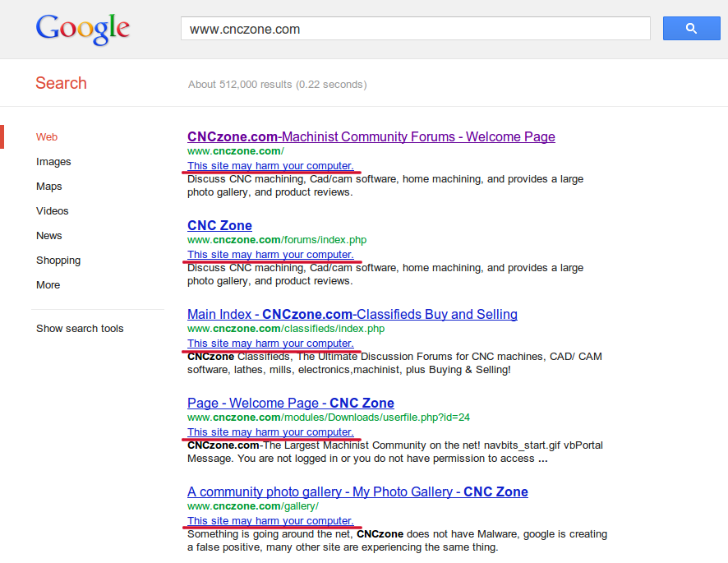This screenshot has height=563, width=728.
Task: Switch to Maps results
Action: [48, 187]
